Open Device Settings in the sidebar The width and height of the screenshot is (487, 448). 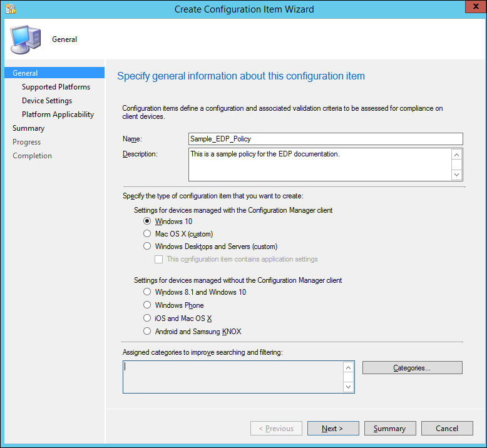(47, 101)
